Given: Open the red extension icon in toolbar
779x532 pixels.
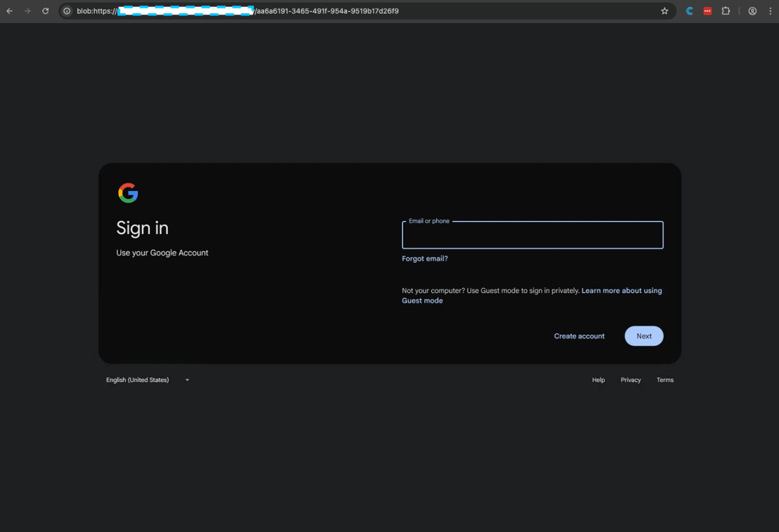Looking at the screenshot, I should pyautogui.click(x=707, y=11).
